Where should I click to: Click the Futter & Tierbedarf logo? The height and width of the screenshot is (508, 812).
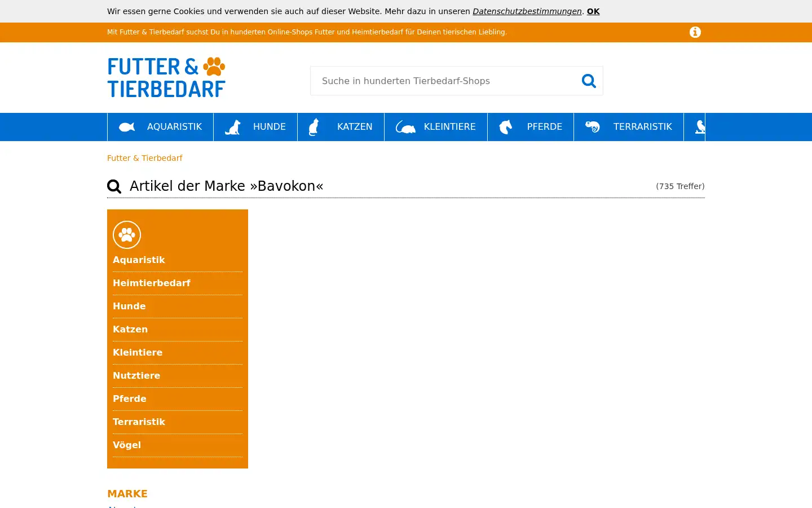[166, 77]
